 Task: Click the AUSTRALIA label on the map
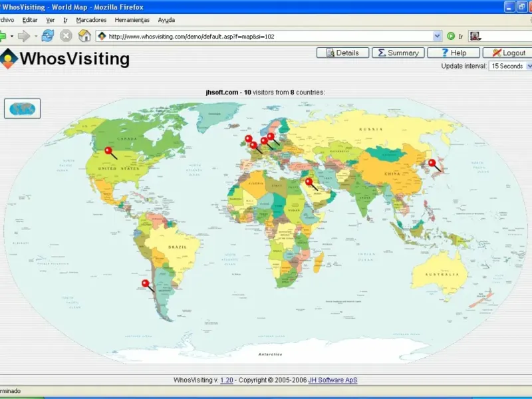[x=442, y=274]
